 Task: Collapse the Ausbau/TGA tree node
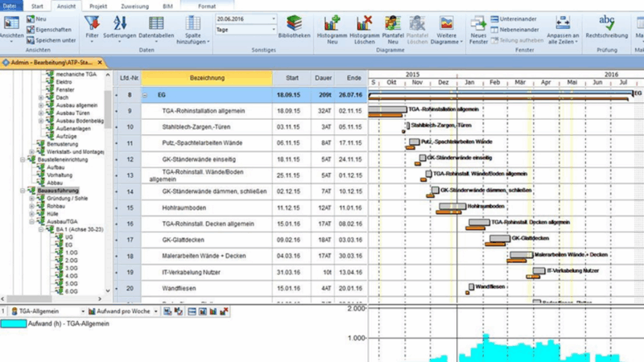coord(31,222)
